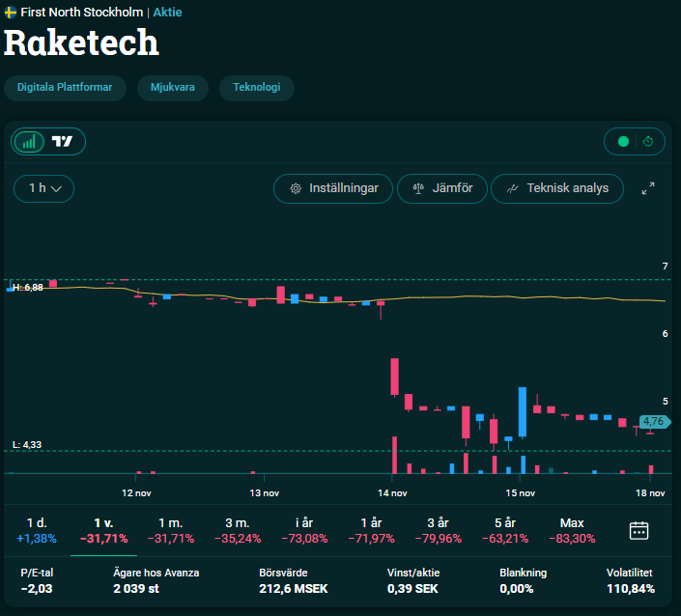Open Inställningar chart settings
This screenshot has width=681, height=616.
[333, 188]
